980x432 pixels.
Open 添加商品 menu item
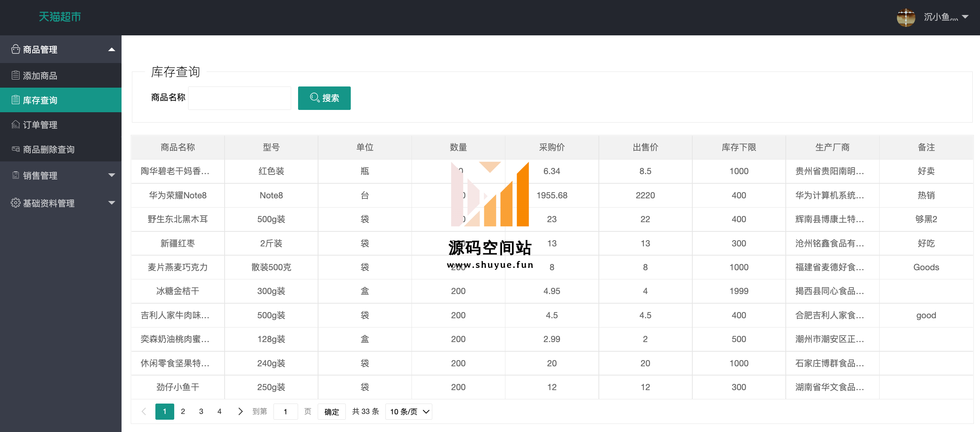click(61, 75)
